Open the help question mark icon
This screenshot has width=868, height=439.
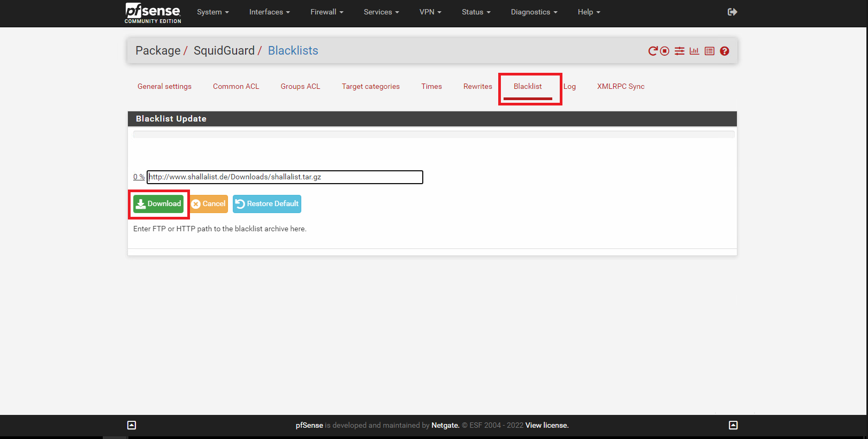[725, 51]
